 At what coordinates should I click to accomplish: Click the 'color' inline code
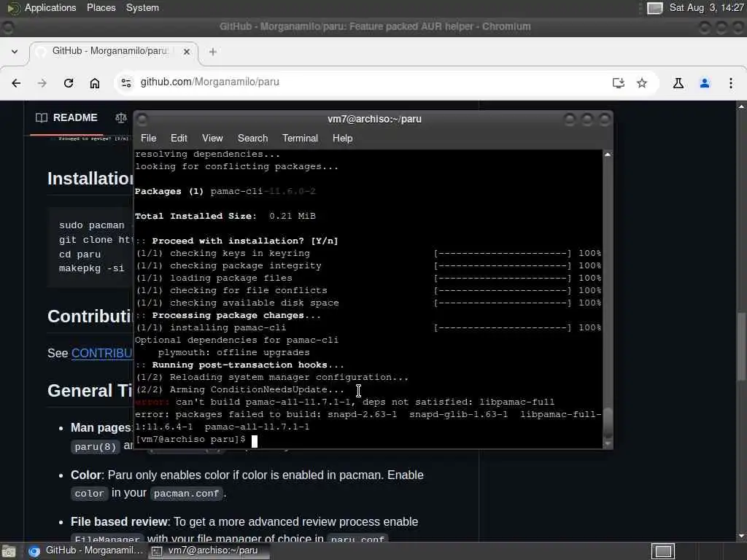pos(89,494)
